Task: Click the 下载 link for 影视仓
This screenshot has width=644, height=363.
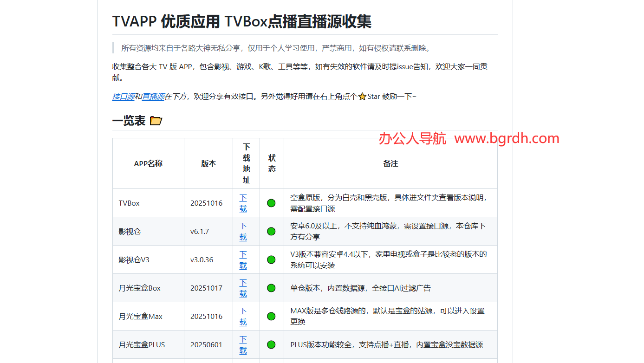Action: [242, 231]
